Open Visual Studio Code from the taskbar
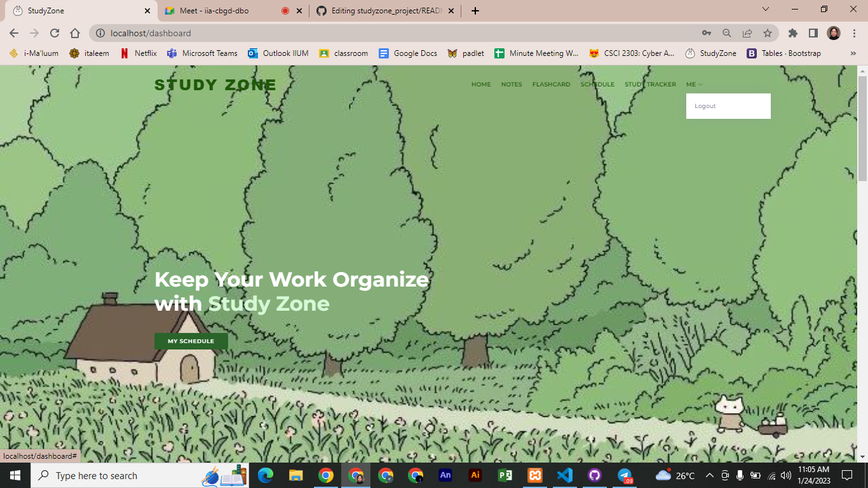Screen dimensions: 868x488 [x=564, y=475]
